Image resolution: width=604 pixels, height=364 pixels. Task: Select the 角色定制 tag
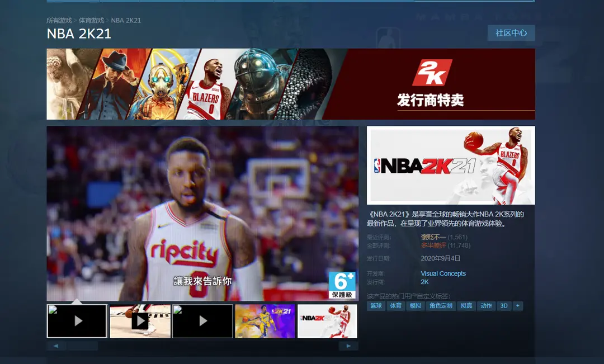click(x=441, y=306)
